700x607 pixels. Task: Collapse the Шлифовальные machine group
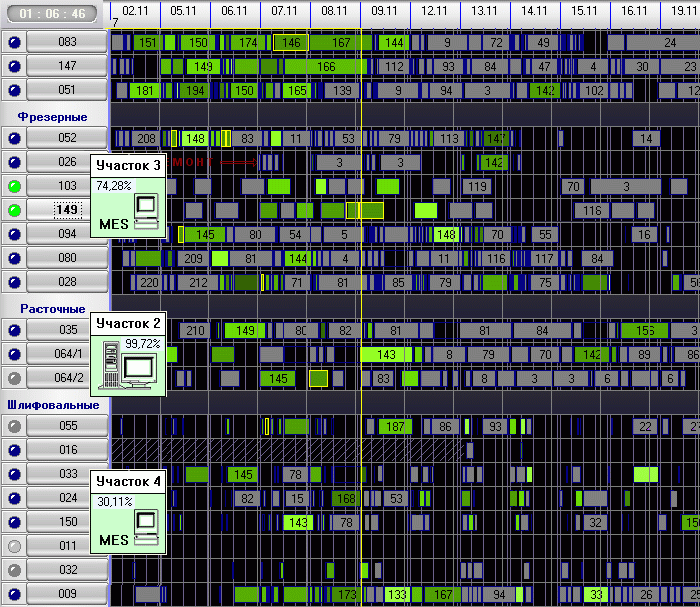[x=53, y=405]
